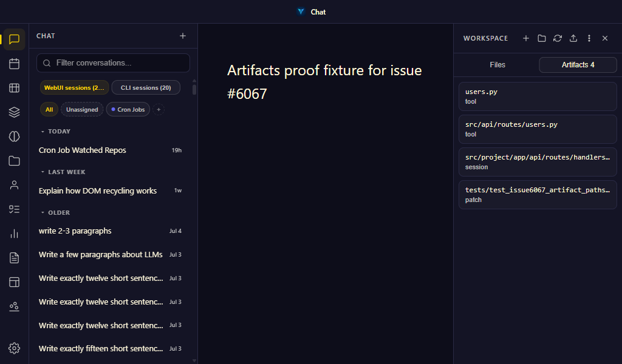Open the src/api/routes/users.py artifact
This screenshot has height=364, width=622.
[x=538, y=129]
